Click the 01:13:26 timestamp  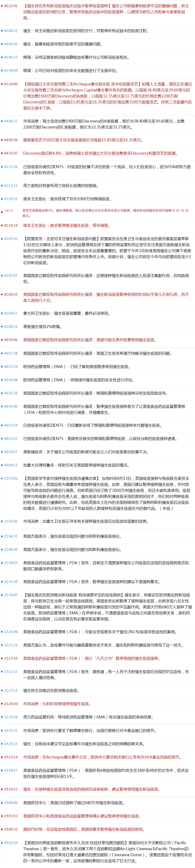[x=11, y=166]
